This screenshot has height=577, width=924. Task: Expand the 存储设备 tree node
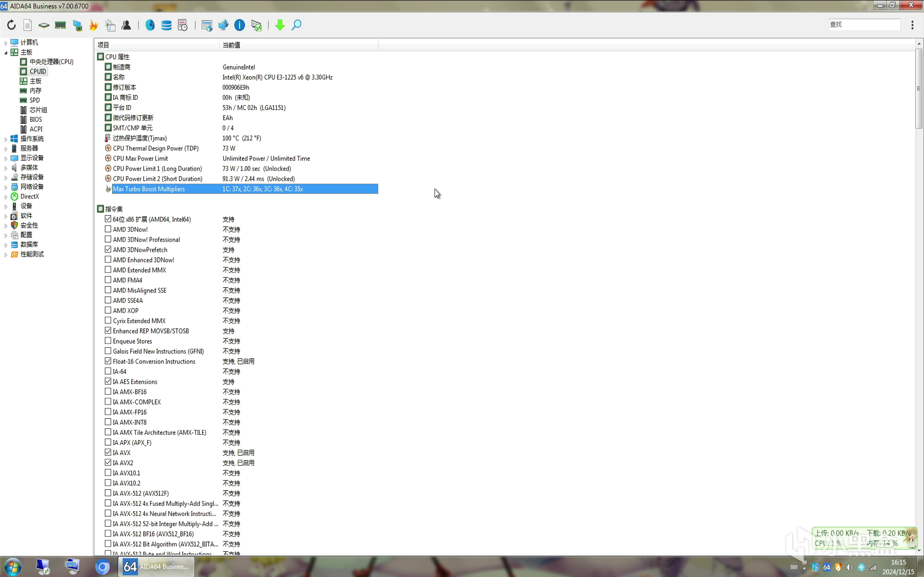(x=6, y=177)
